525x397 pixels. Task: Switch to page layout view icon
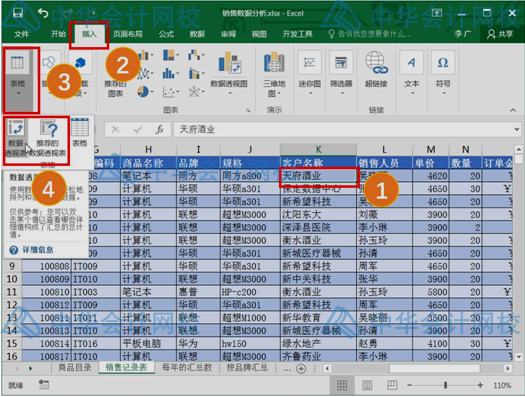367,385
